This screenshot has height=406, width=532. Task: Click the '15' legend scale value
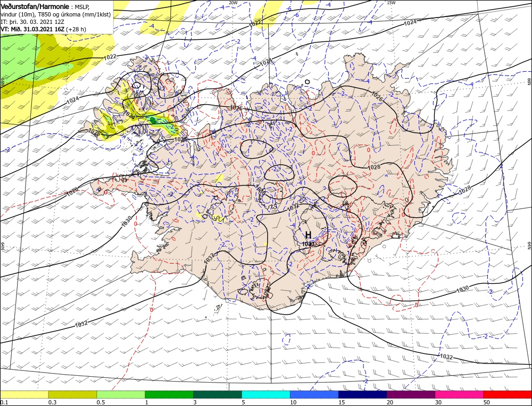pyautogui.click(x=342, y=402)
